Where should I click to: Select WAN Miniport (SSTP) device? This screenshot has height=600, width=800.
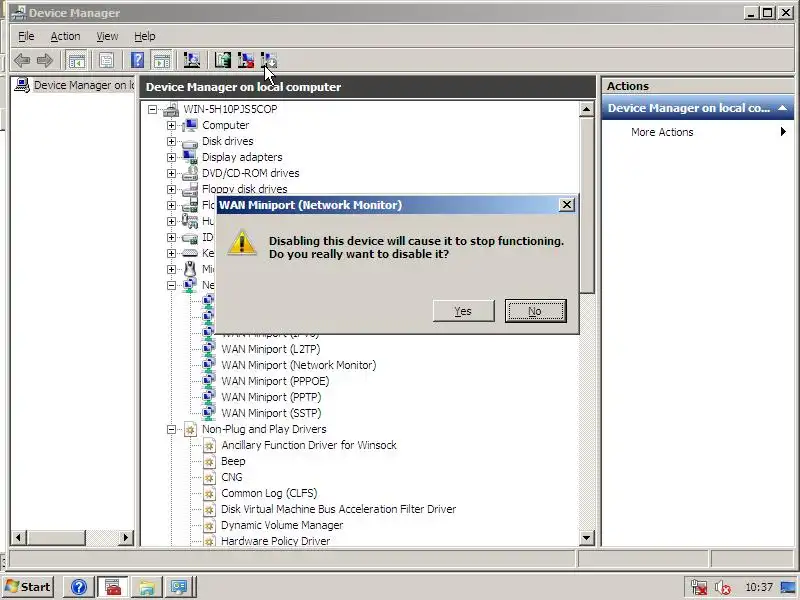[271, 413]
